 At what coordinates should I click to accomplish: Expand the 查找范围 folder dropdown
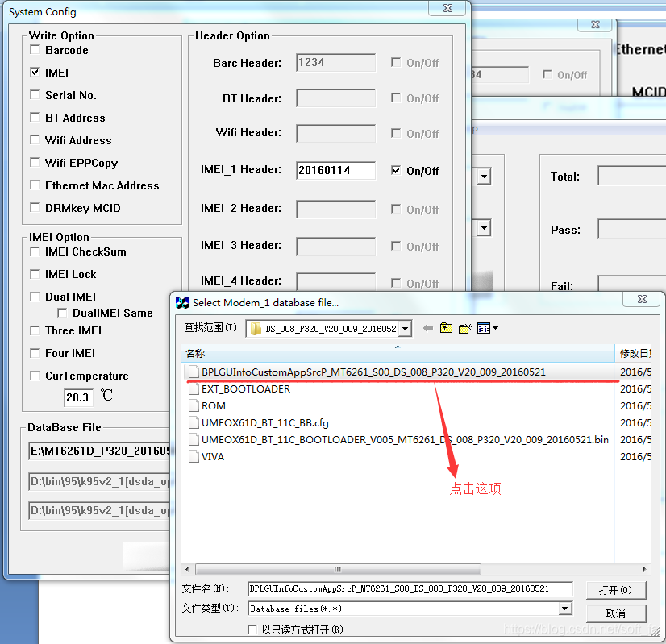pyautogui.click(x=406, y=329)
